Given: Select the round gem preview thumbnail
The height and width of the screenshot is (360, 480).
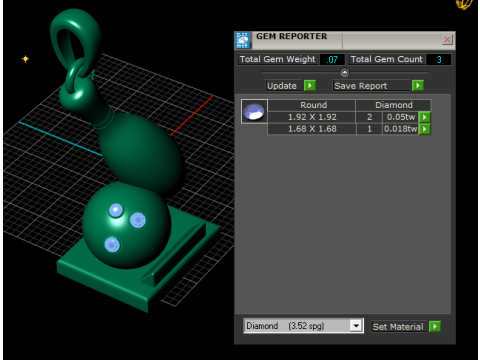Looking at the screenshot, I should coord(254,112).
